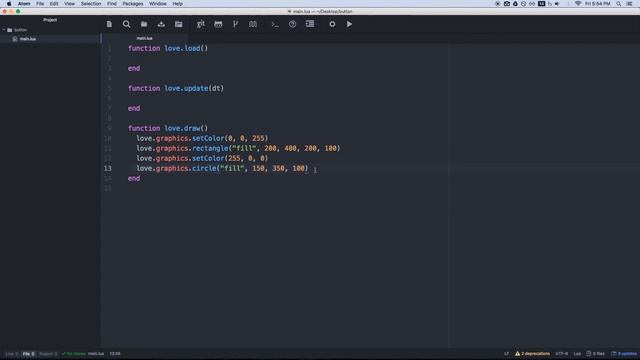
Task: Click the No Issues linter status
Action: tap(73, 353)
